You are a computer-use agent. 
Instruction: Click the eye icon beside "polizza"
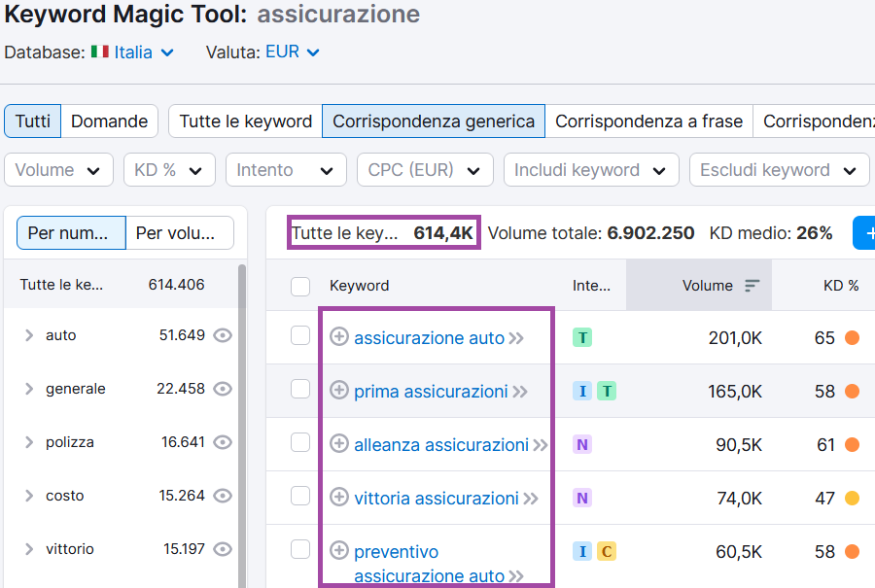pos(223,441)
